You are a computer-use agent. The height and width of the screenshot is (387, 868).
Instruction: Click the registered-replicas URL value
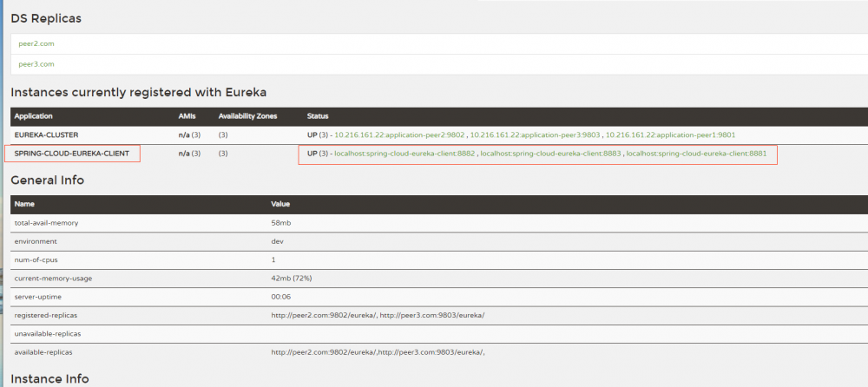click(x=378, y=315)
